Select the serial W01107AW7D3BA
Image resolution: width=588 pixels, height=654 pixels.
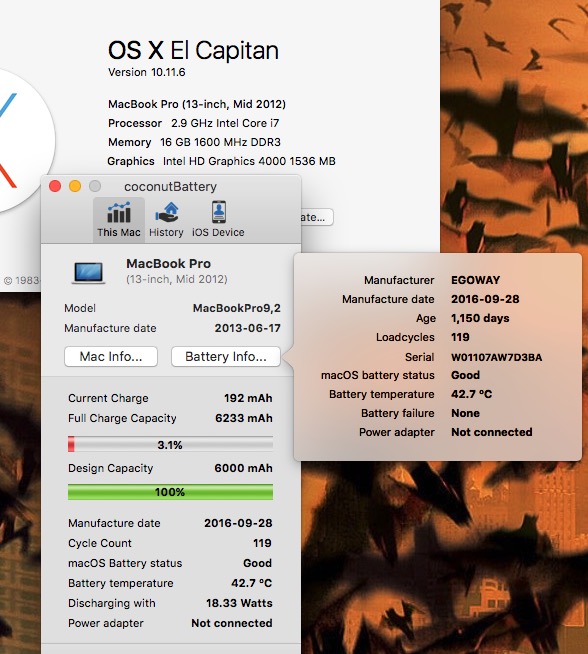pos(497,357)
